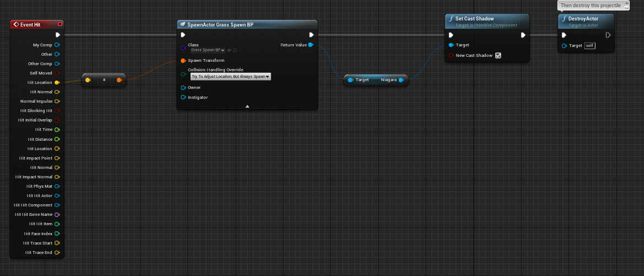644x276 pixels.
Task: Click Set Cast Shadow execution output pin
Action: pyautogui.click(x=523, y=35)
